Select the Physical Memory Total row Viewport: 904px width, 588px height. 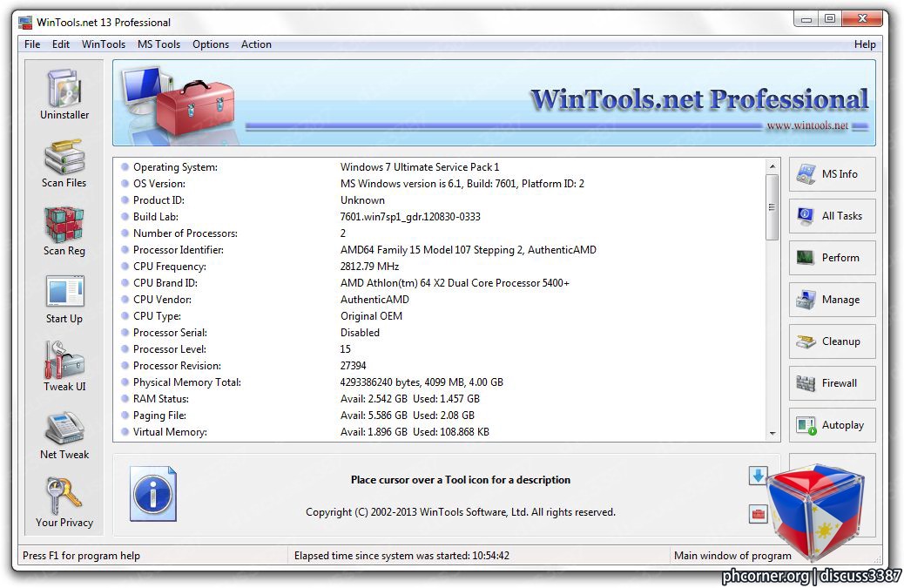[x=439, y=382]
